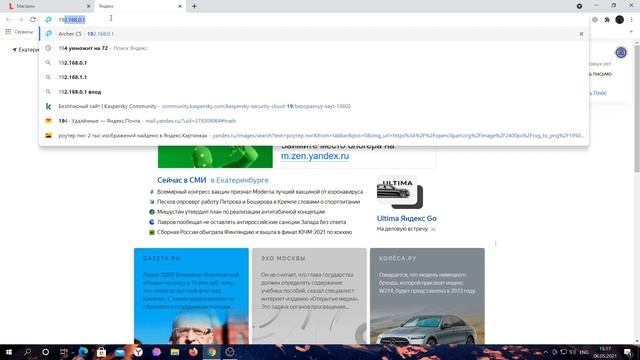Remove the Archer C5 suggestion
This screenshot has width=640, height=360.
coord(581,34)
